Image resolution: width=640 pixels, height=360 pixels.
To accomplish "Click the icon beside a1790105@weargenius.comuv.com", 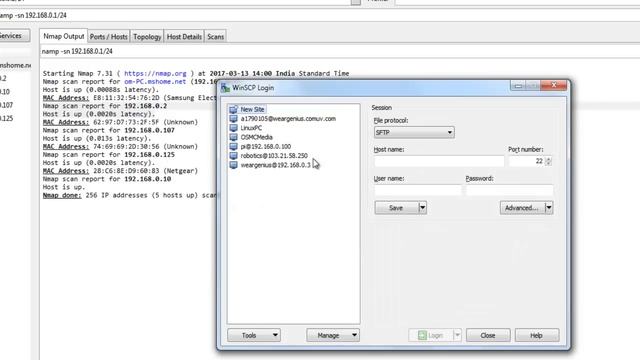I will pos(233,119).
